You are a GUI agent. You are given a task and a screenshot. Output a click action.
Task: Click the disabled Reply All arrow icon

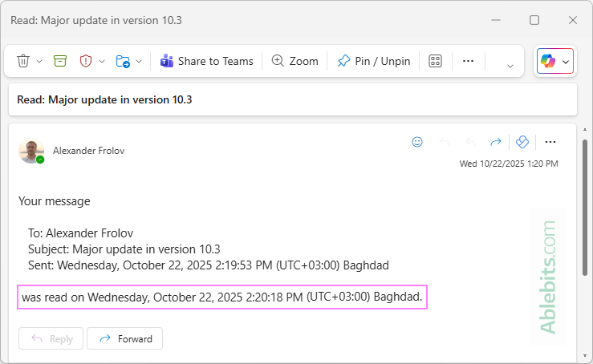[470, 142]
